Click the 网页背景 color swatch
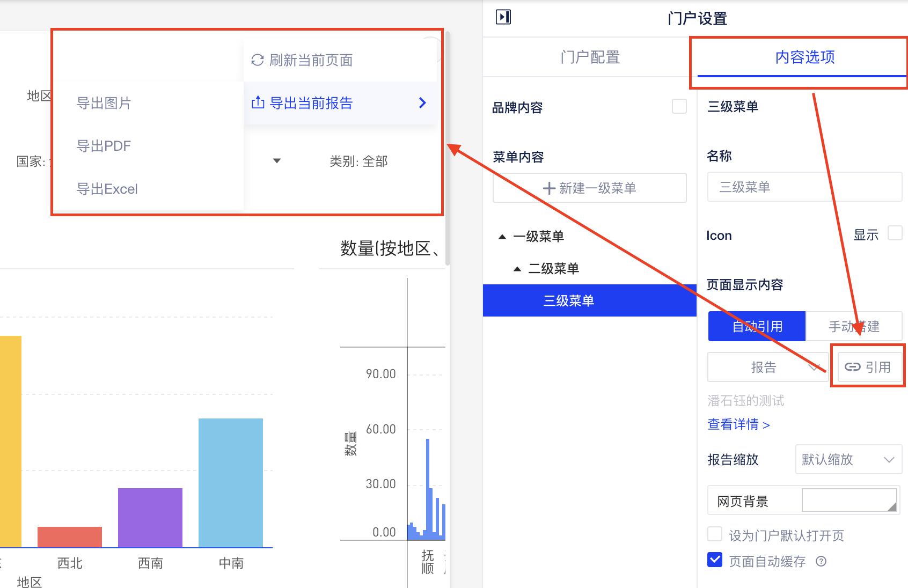Screen dimensions: 908x588 (850, 500)
